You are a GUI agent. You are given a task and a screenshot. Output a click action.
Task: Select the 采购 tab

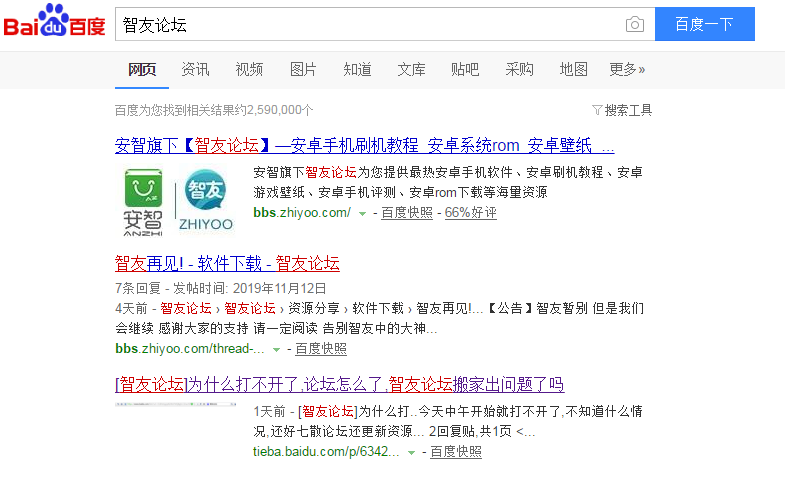point(519,69)
